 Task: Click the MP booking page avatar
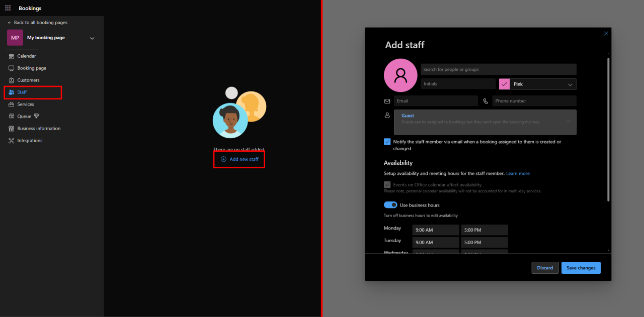pos(15,38)
